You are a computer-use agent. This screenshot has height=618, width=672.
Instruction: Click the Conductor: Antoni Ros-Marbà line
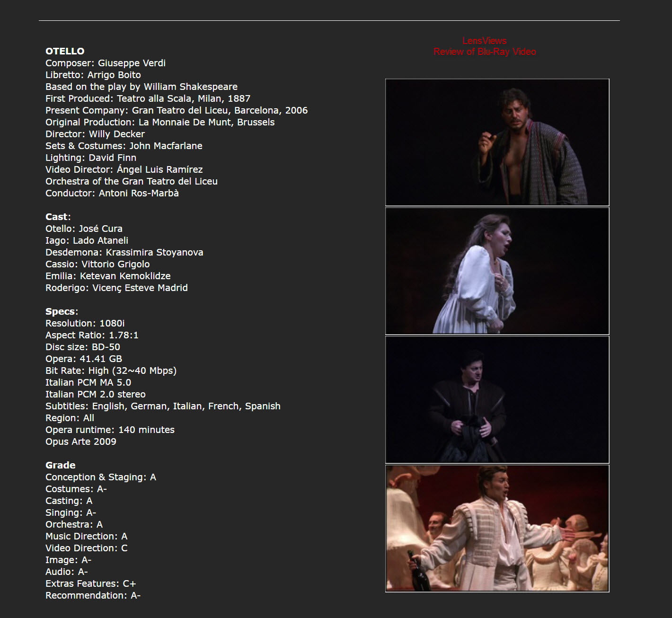pyautogui.click(x=112, y=193)
